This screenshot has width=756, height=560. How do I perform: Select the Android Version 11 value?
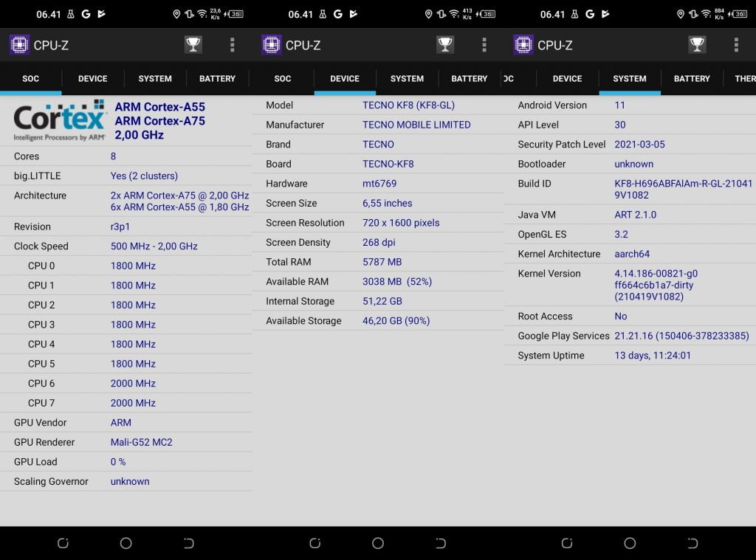[619, 105]
